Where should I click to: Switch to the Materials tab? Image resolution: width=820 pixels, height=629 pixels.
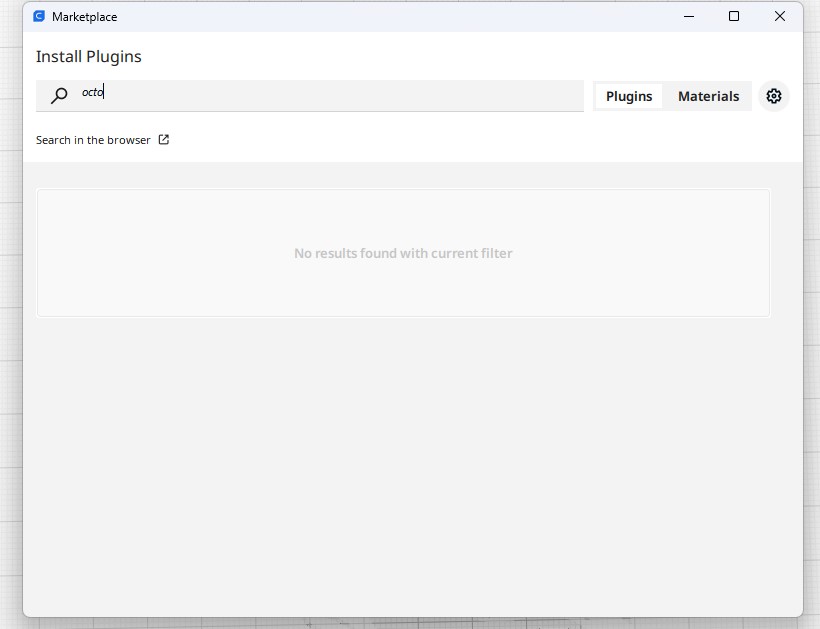(x=708, y=96)
